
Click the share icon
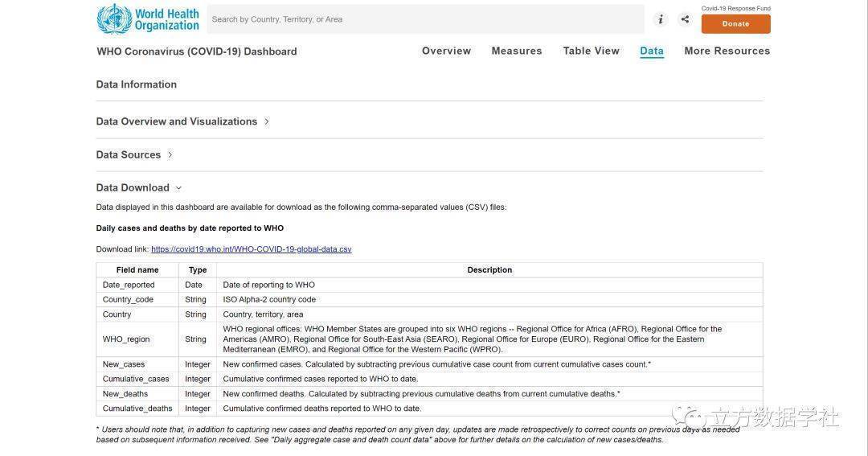point(685,19)
